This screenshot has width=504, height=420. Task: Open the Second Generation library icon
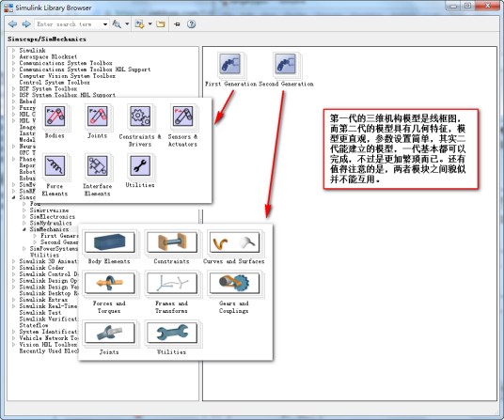coord(285,64)
